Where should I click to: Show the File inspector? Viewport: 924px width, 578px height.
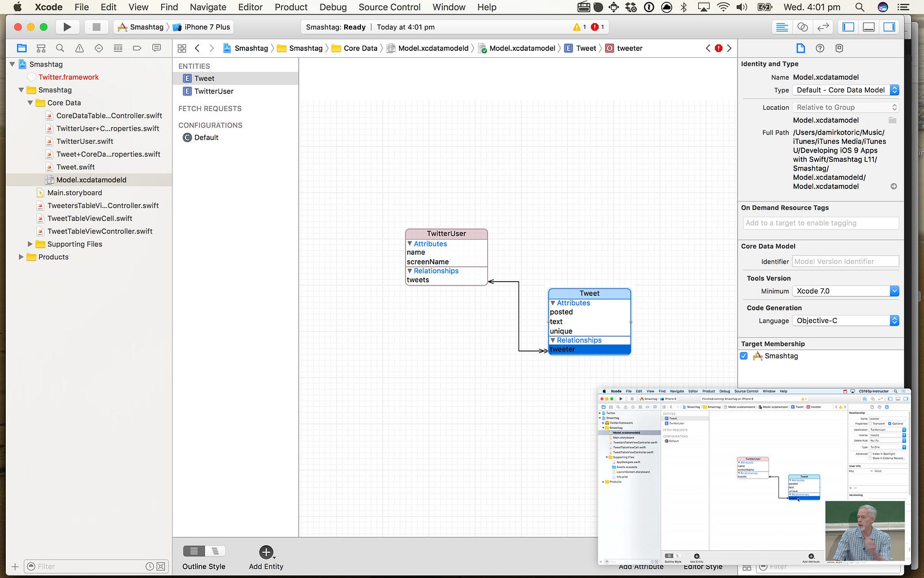[x=800, y=48]
